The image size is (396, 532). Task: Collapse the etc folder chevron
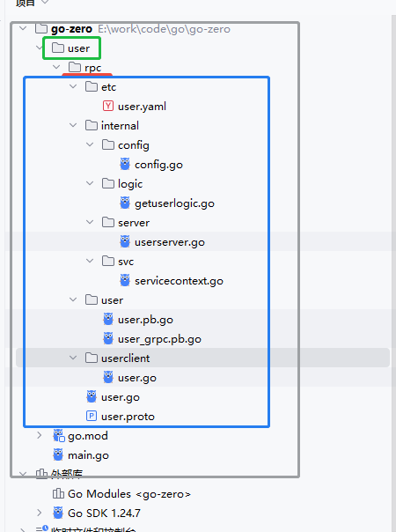pos(73,86)
